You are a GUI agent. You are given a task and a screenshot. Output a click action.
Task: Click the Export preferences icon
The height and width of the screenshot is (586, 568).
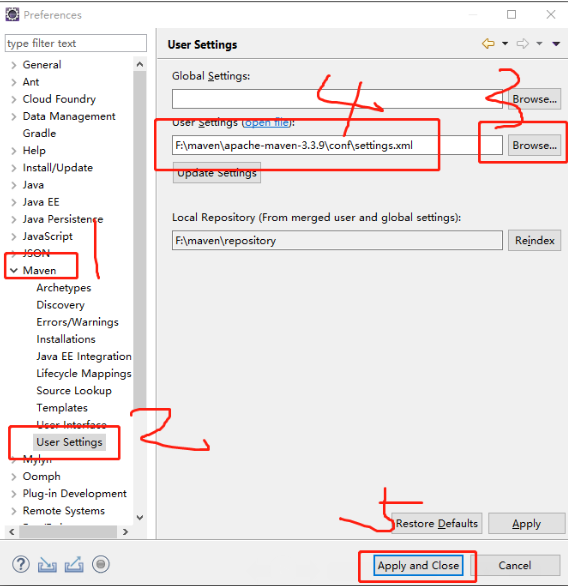[74, 565]
